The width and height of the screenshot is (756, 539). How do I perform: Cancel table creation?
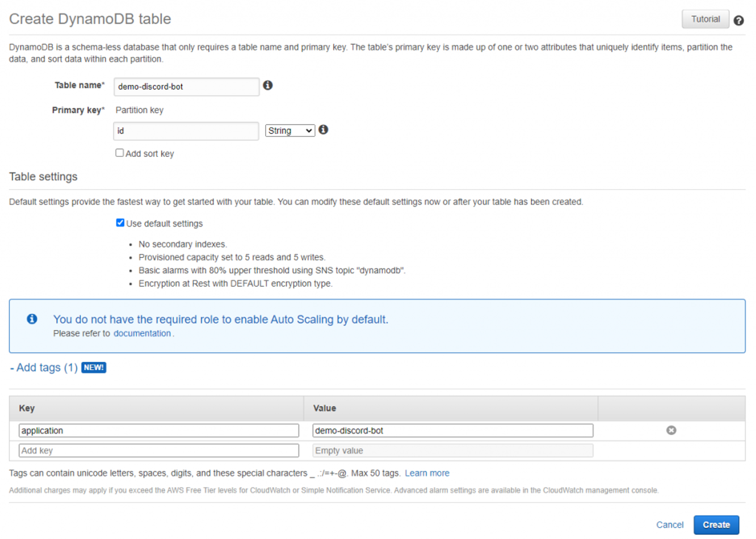coord(670,525)
